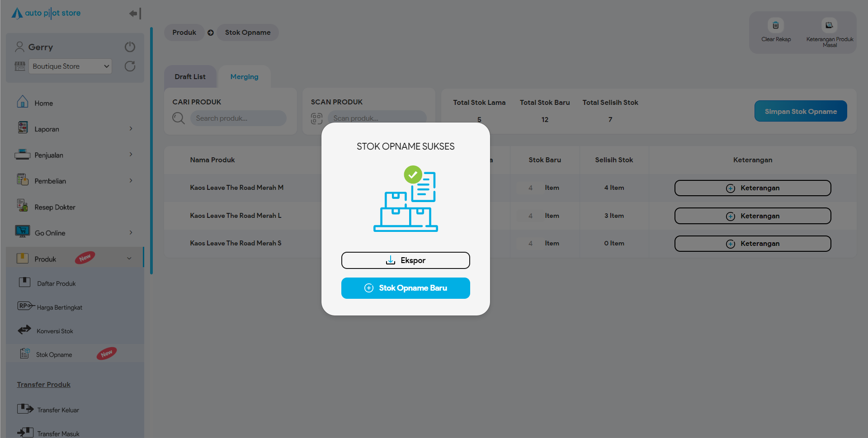Start a new Stok Opname Baru
The image size is (868, 438).
click(406, 288)
